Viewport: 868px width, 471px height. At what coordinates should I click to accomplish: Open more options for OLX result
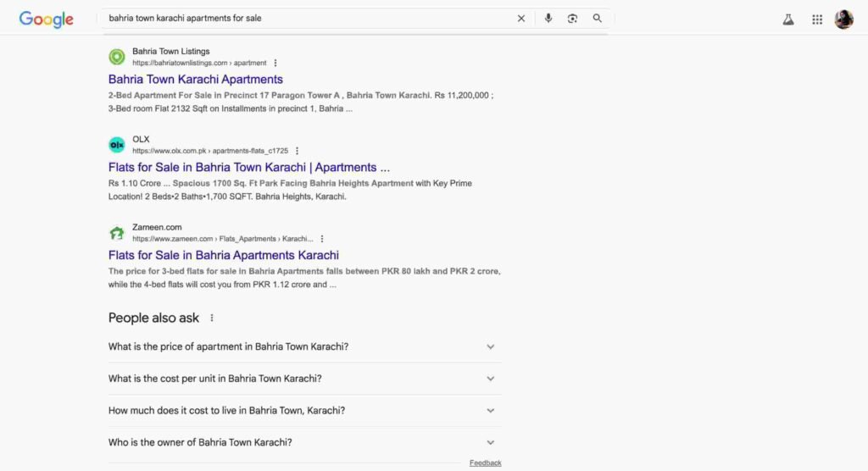click(297, 151)
